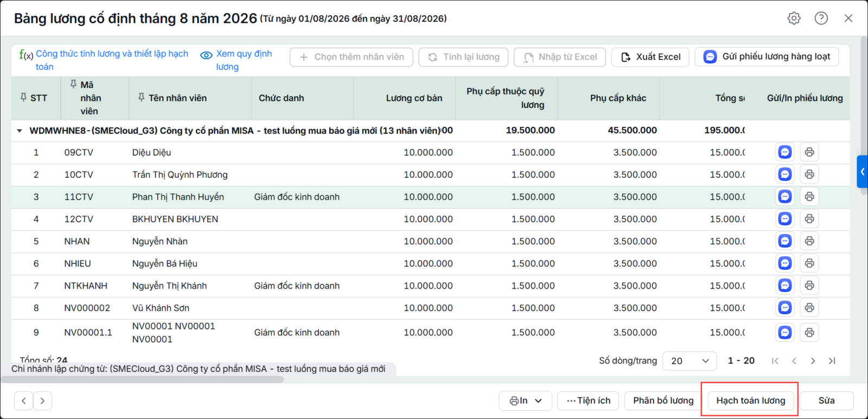Open the settings gear icon
Image resolution: width=868 pixels, height=419 pixels.
click(794, 18)
